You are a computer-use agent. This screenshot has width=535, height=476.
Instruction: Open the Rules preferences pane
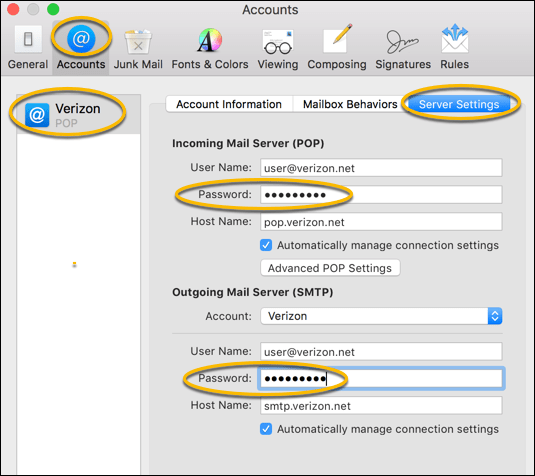click(x=454, y=48)
